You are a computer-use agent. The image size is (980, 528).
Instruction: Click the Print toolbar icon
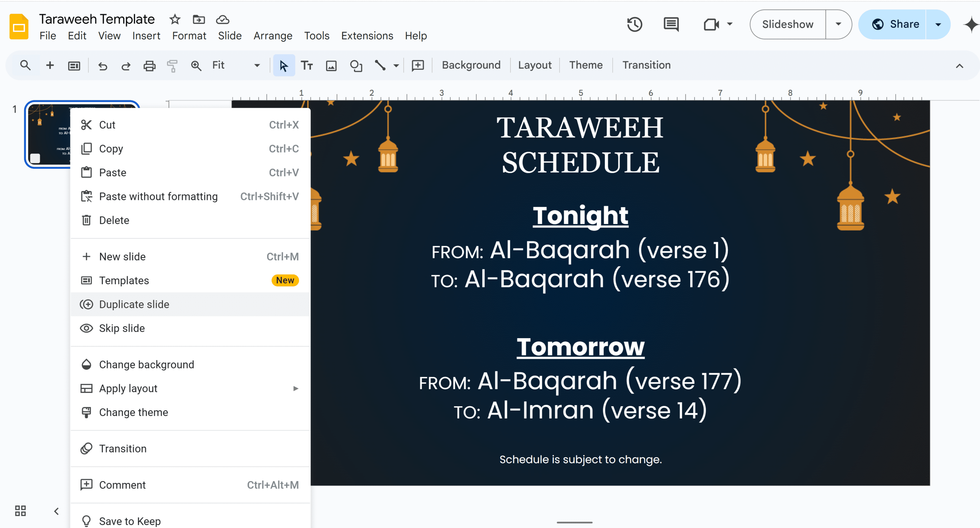[x=149, y=65]
